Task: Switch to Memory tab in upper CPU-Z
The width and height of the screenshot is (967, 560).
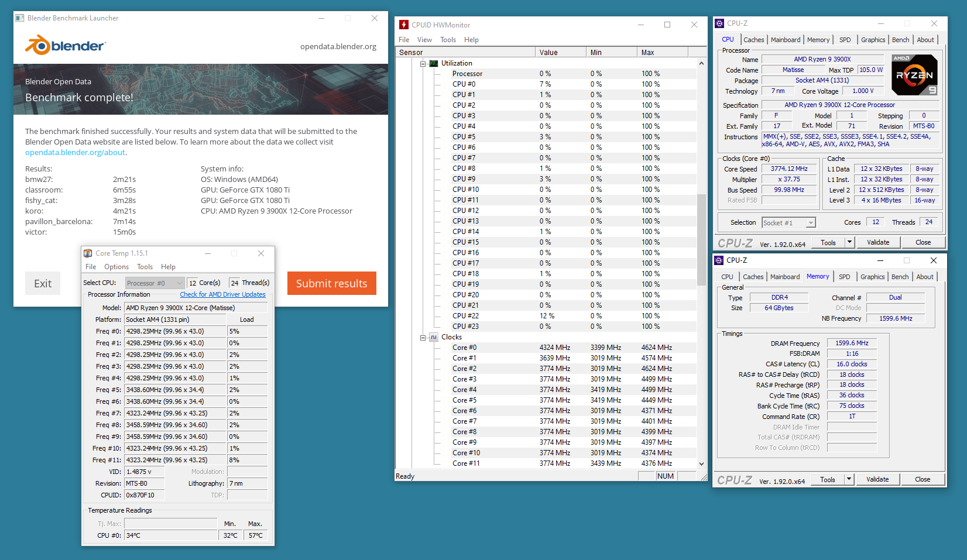Action: tap(818, 40)
